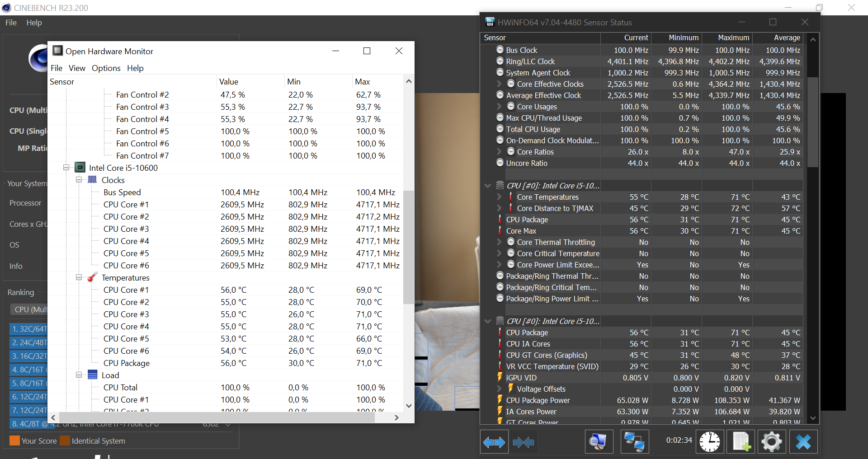Open Cinebench Help menu
This screenshot has width=868, height=459.
(x=34, y=23)
